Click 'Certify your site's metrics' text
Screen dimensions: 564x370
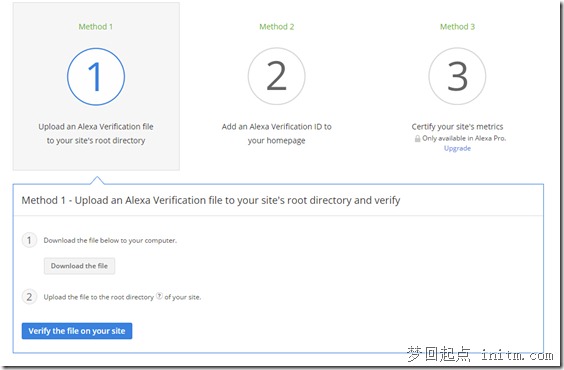tap(457, 127)
